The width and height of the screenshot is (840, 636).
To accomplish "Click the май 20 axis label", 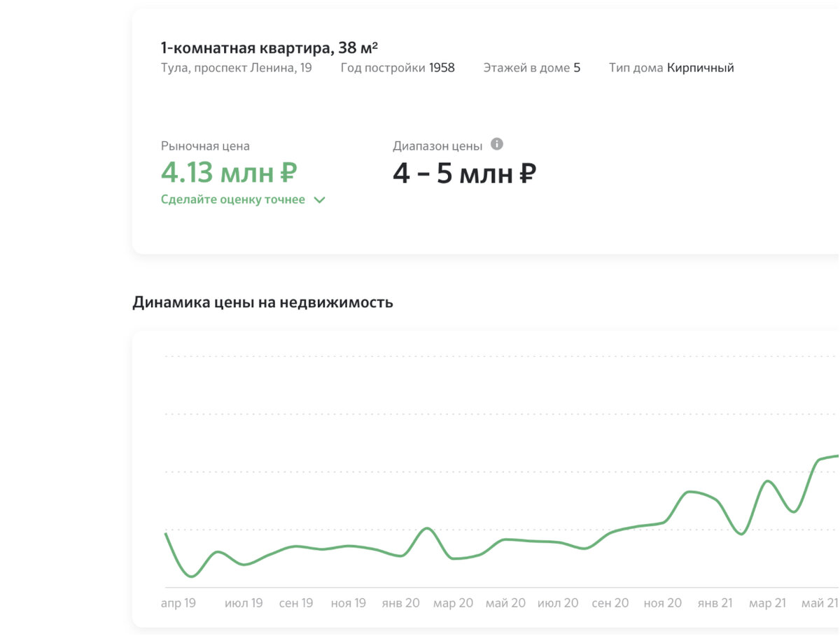I will [x=505, y=603].
